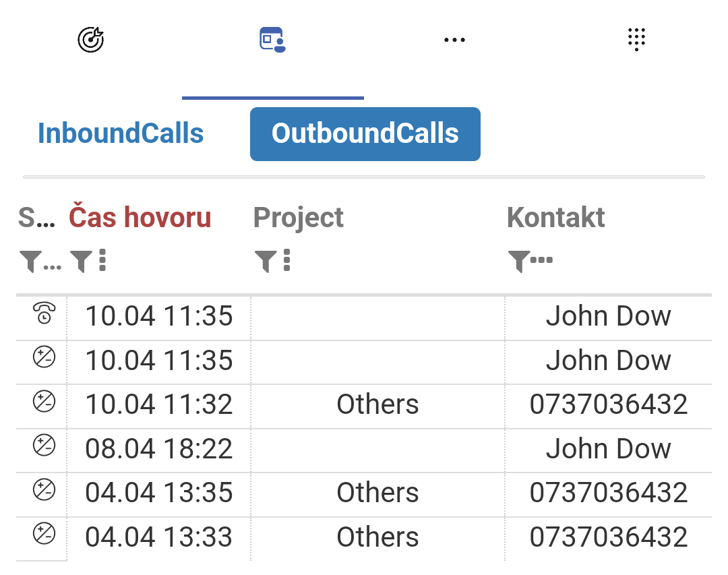Viewport: 728px width, 575px height.
Task: Sort by Čas hovoru column header
Action: point(140,217)
